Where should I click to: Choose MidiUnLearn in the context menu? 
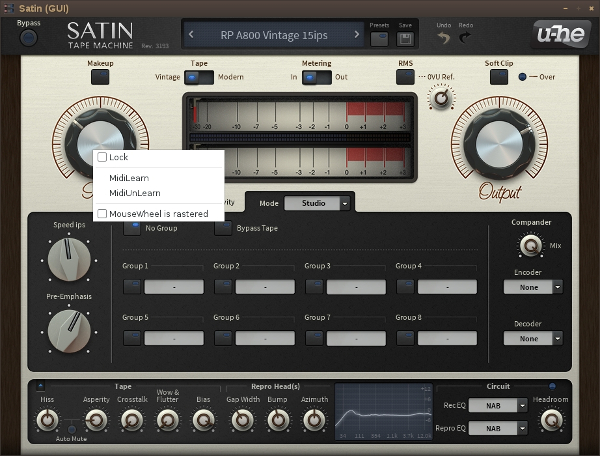pos(134,193)
